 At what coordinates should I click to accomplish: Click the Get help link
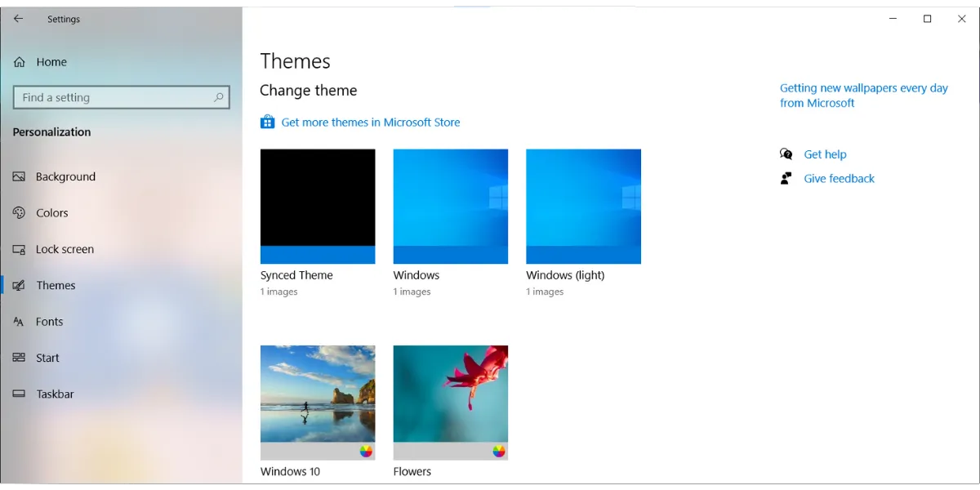(825, 154)
